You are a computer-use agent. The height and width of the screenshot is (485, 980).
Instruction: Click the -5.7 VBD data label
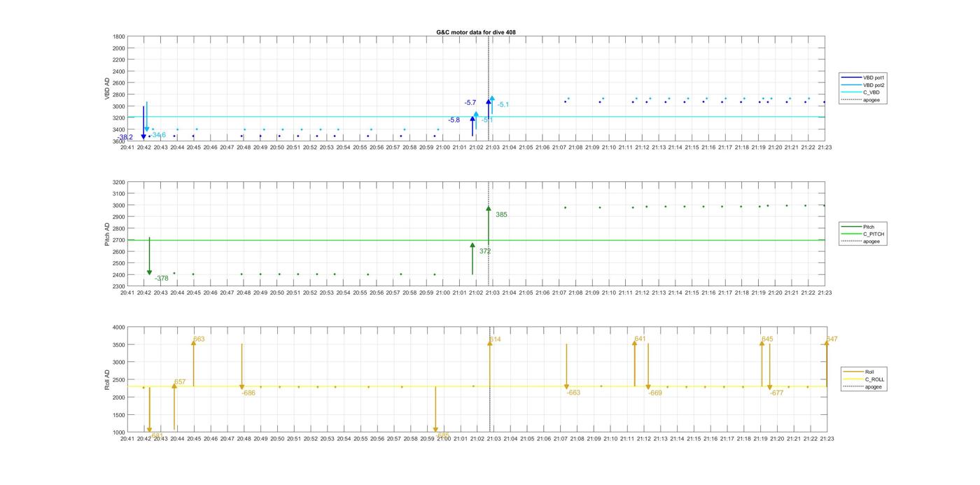(x=470, y=103)
